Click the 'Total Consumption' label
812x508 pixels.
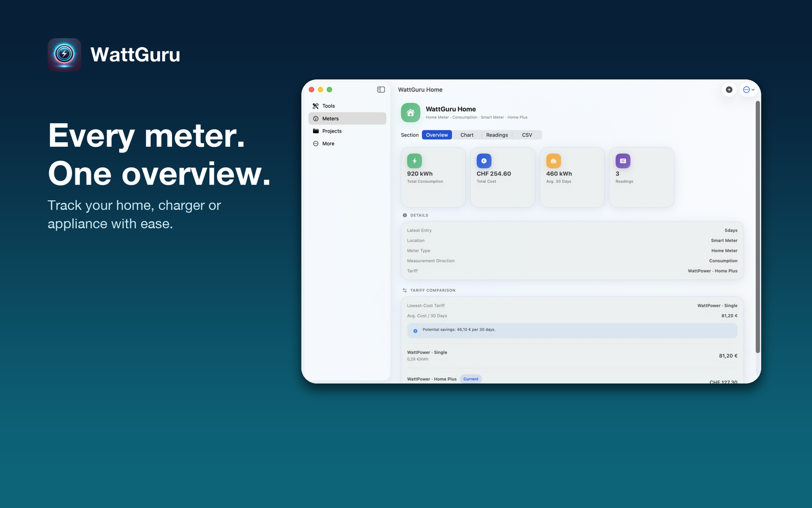[x=425, y=181]
